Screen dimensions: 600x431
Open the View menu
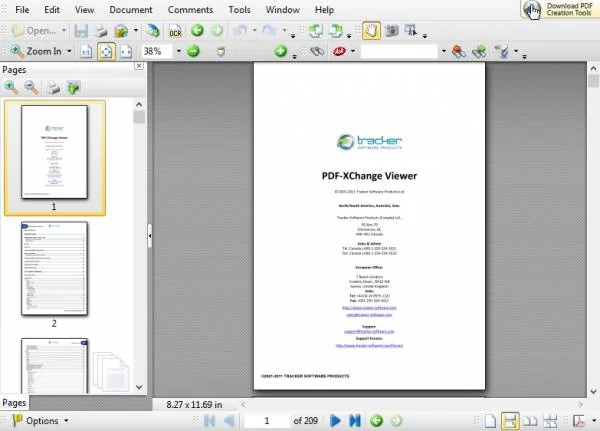[x=85, y=10]
